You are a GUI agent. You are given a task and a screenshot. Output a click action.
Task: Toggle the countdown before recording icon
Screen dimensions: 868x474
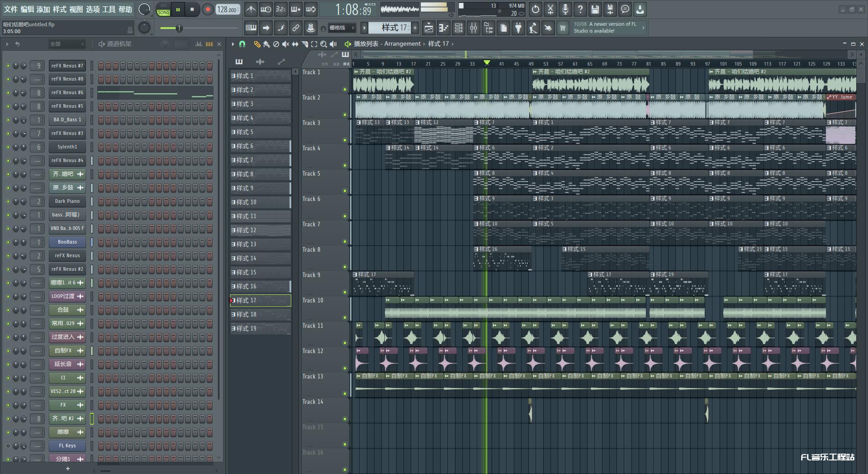pos(281,9)
